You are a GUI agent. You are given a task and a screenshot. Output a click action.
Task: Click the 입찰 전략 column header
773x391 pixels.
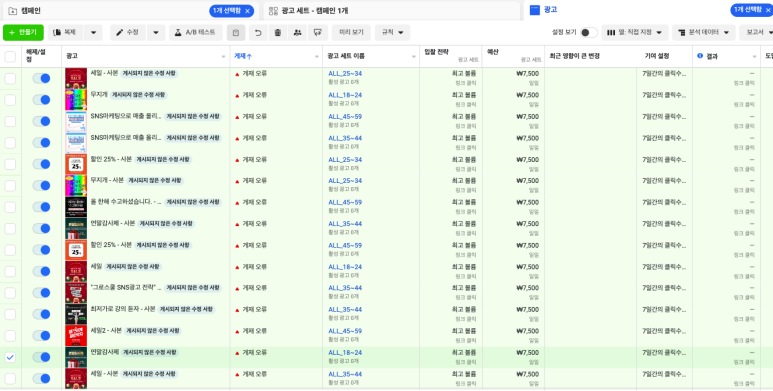point(435,51)
